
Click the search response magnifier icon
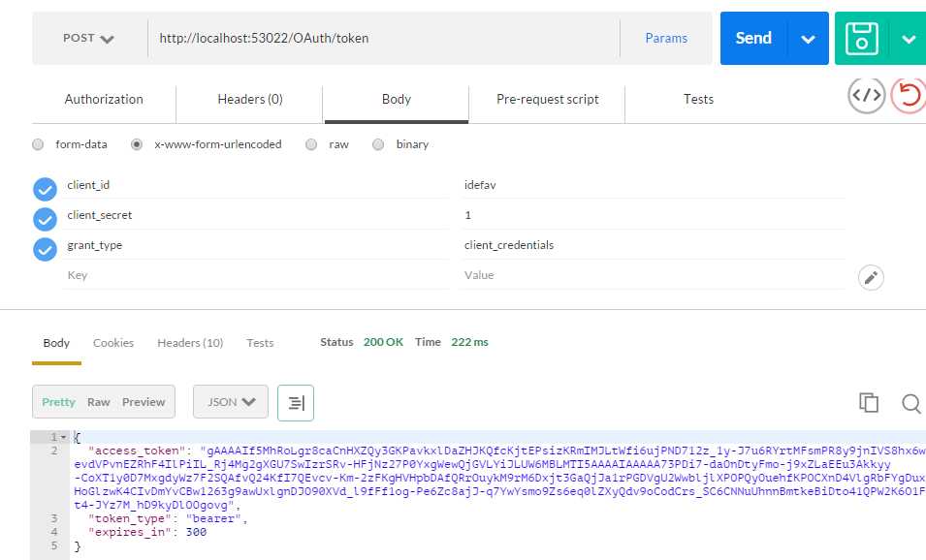(911, 404)
